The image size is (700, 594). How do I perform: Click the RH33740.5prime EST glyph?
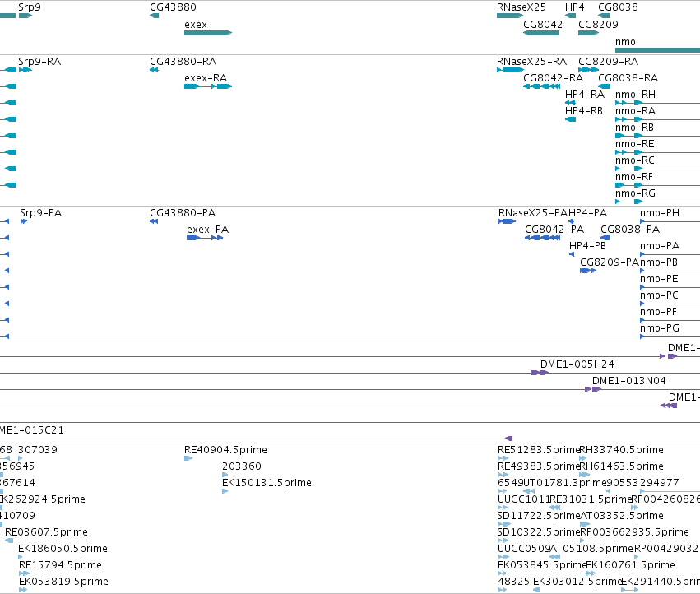click(582, 458)
